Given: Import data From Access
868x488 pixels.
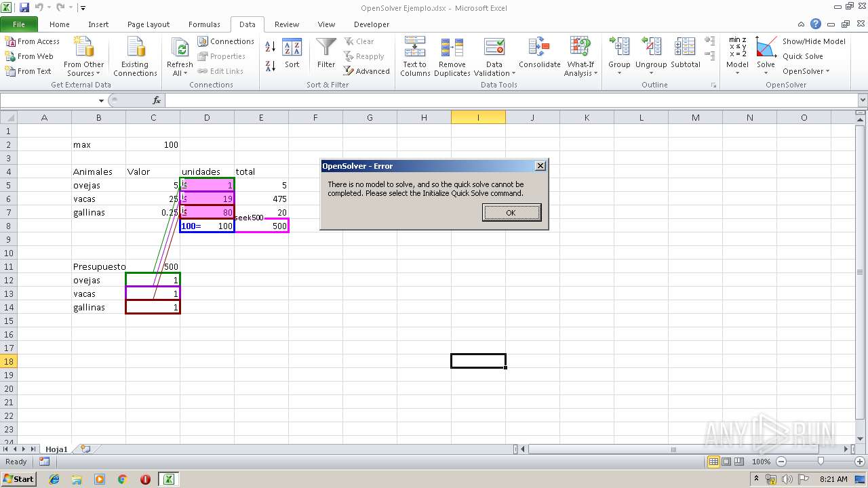Looking at the screenshot, I should point(33,41).
